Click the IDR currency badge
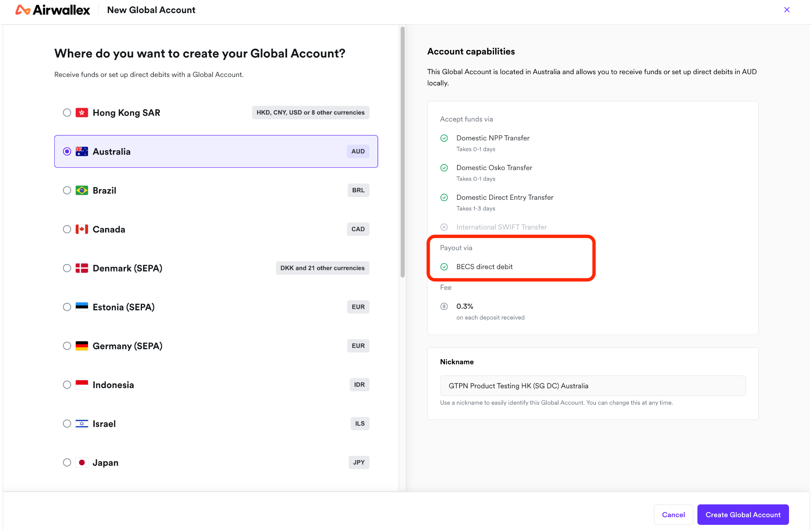The image size is (812, 530). tap(359, 385)
